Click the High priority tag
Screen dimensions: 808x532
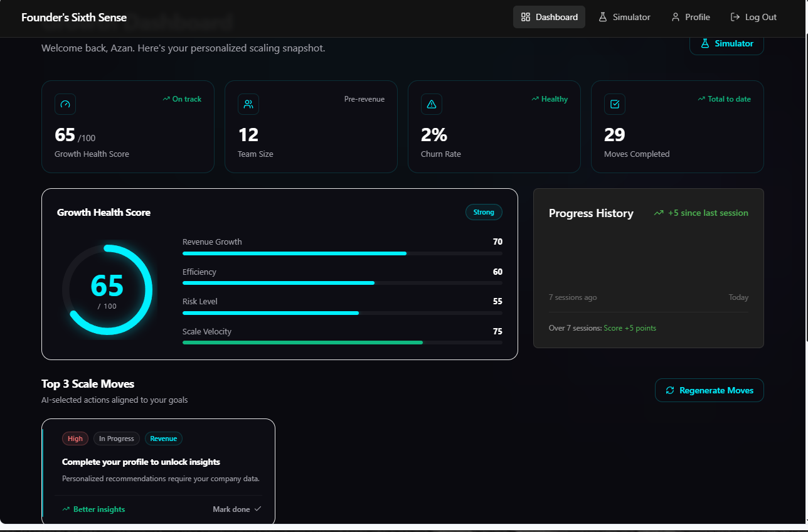coord(75,439)
